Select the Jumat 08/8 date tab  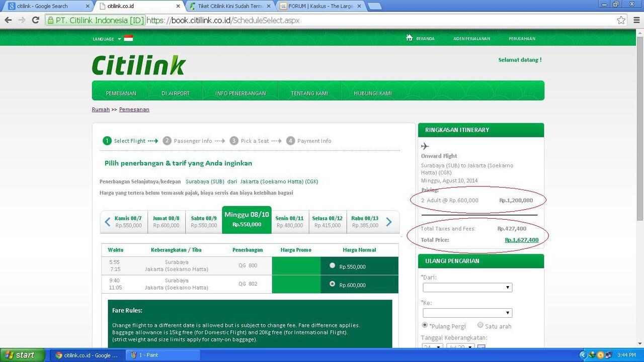[166, 222]
